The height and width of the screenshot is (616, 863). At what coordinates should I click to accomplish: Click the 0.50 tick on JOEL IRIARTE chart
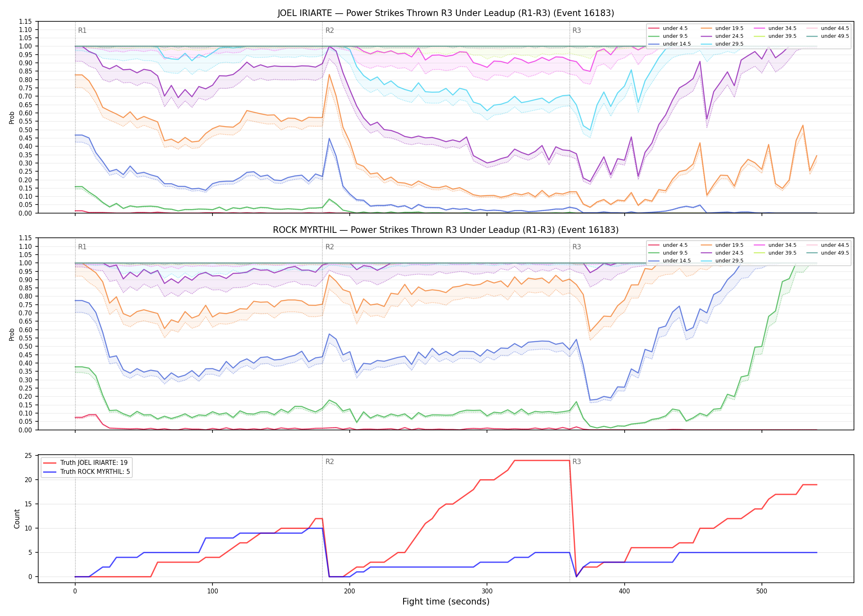pos(25,130)
